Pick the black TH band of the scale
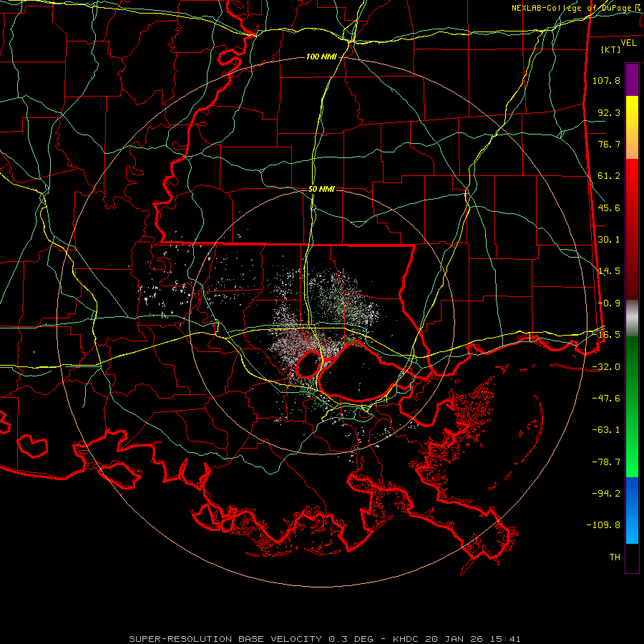This screenshot has width=644, height=644. tap(632, 557)
